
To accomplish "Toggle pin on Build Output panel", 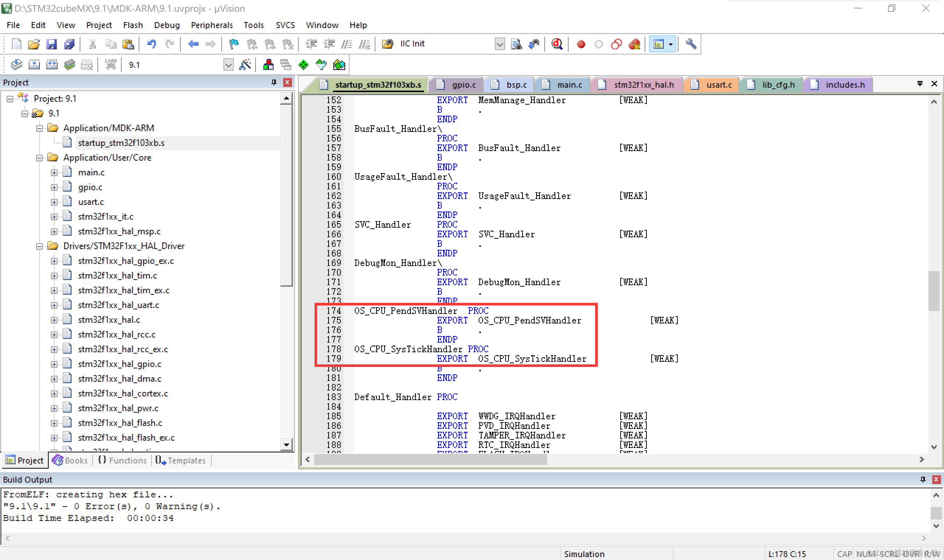I will coord(923,479).
